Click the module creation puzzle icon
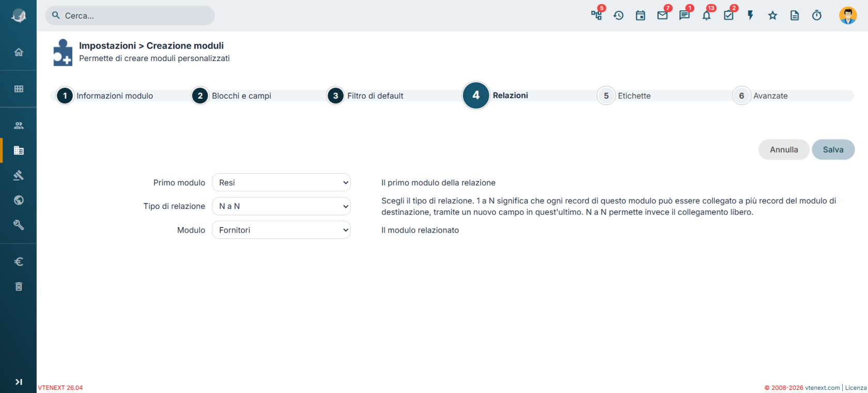Viewport: 868px width, 393px height. pos(63,52)
